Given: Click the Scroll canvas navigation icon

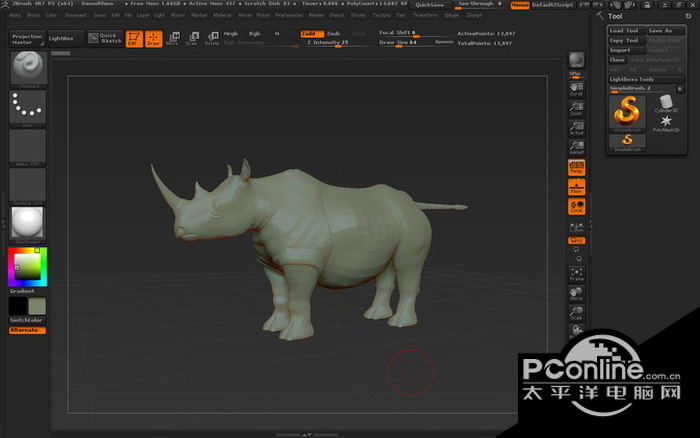Looking at the screenshot, I should point(576,90).
